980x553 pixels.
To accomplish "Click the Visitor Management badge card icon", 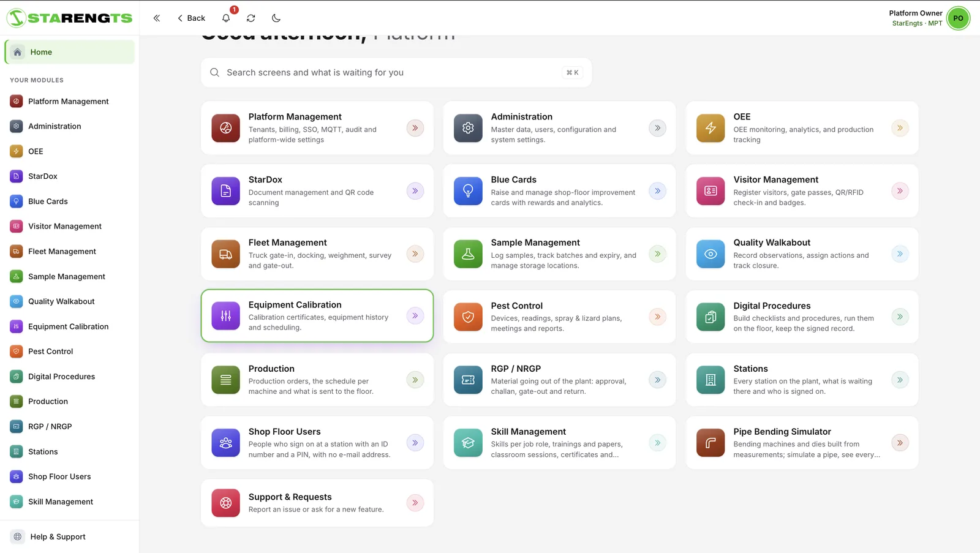I will [x=710, y=191].
